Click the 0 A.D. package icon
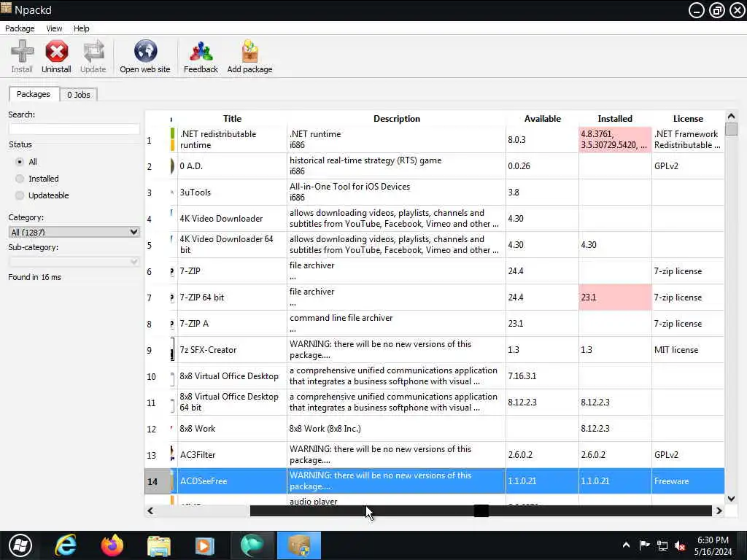The image size is (747, 560). click(172, 166)
